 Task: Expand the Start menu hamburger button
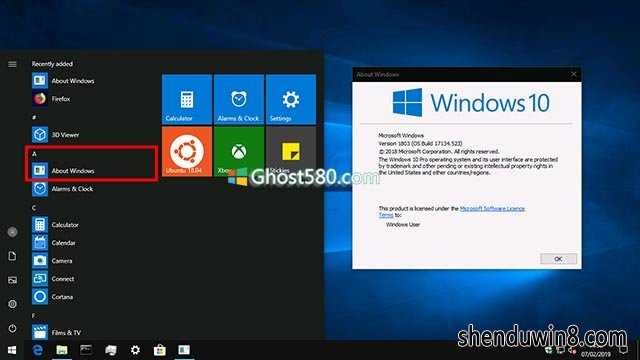12,64
